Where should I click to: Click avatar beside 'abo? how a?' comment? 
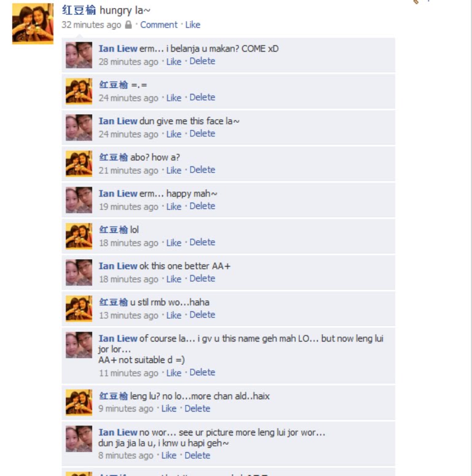point(79,163)
